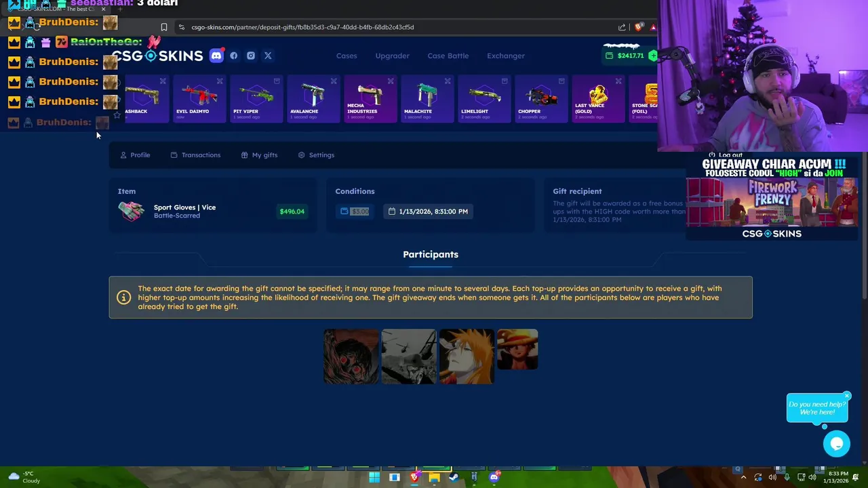Select the Malachite live drop card

pos(427,99)
